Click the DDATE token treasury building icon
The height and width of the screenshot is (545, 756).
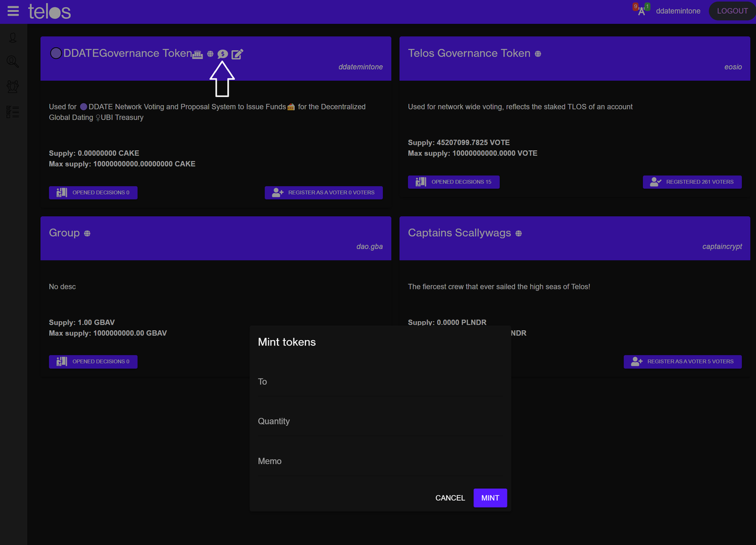[198, 54]
